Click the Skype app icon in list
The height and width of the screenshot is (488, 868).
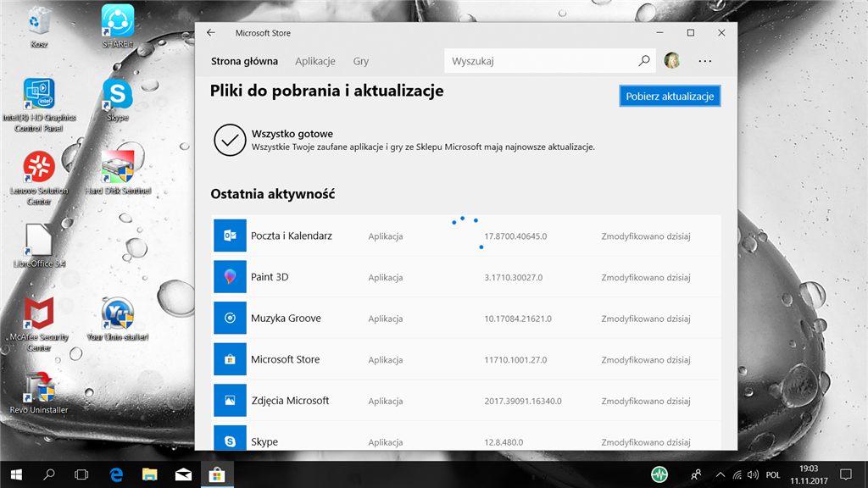click(x=230, y=438)
